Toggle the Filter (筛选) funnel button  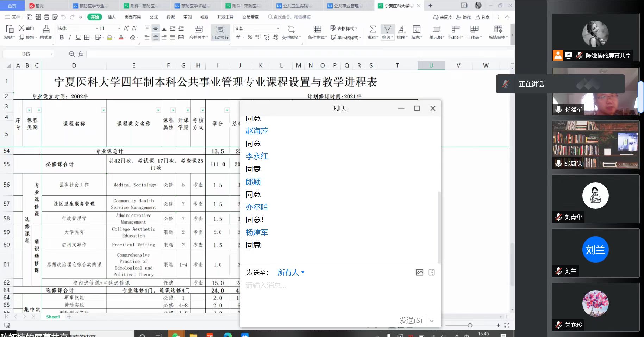click(387, 29)
